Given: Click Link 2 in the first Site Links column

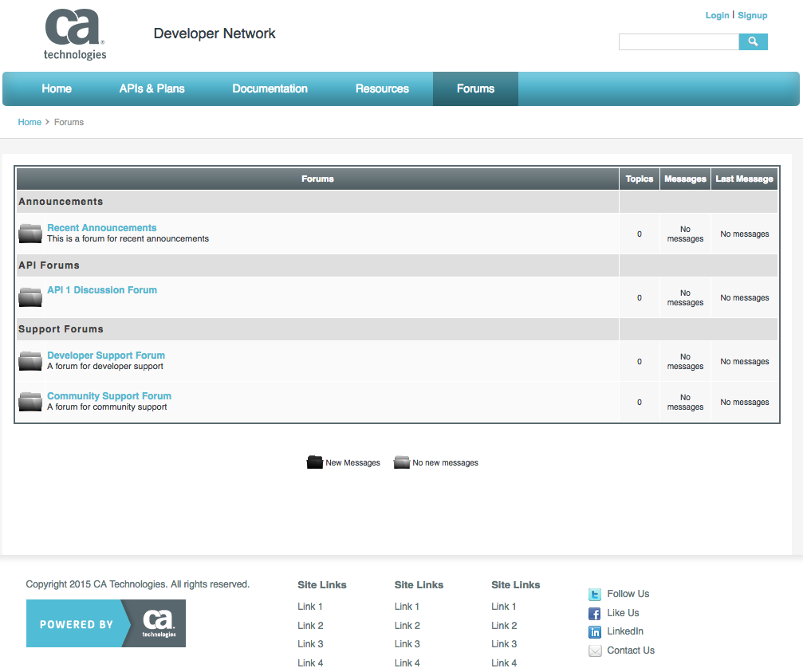Looking at the screenshot, I should coord(309,625).
